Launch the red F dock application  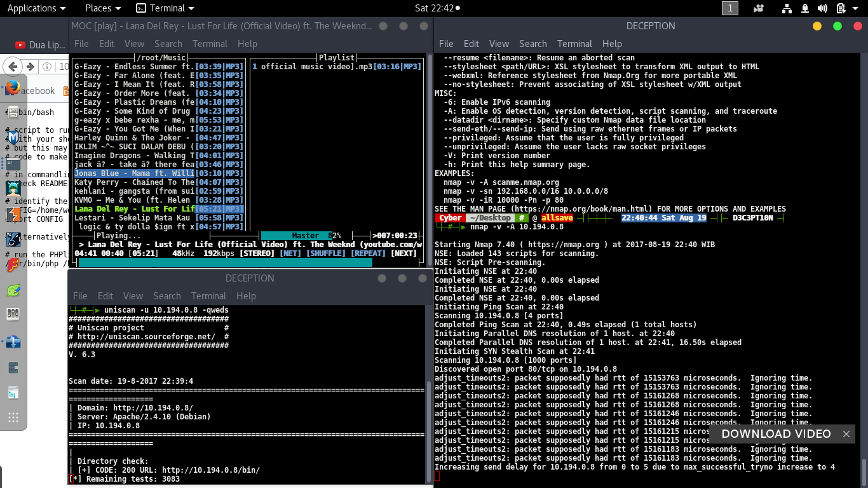13,264
